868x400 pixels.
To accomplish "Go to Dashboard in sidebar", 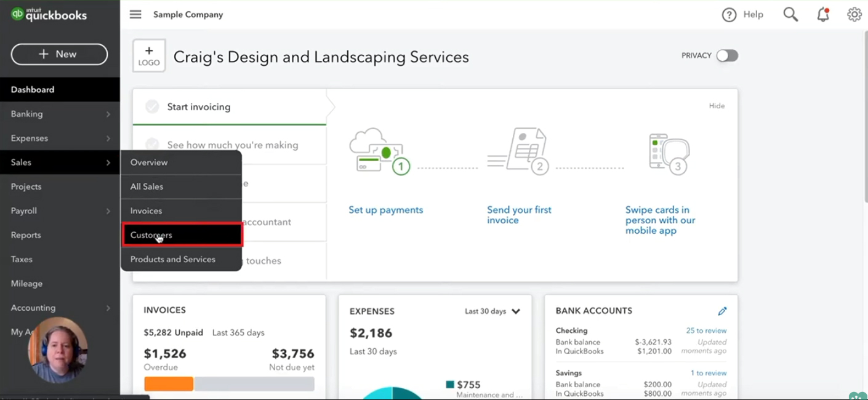I will coord(60,89).
